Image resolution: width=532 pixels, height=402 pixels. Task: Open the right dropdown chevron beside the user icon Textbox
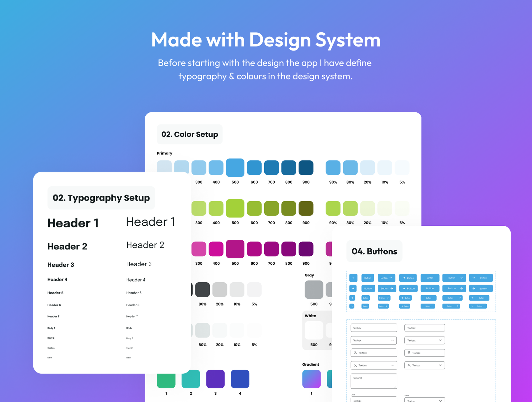pyautogui.click(x=440, y=365)
